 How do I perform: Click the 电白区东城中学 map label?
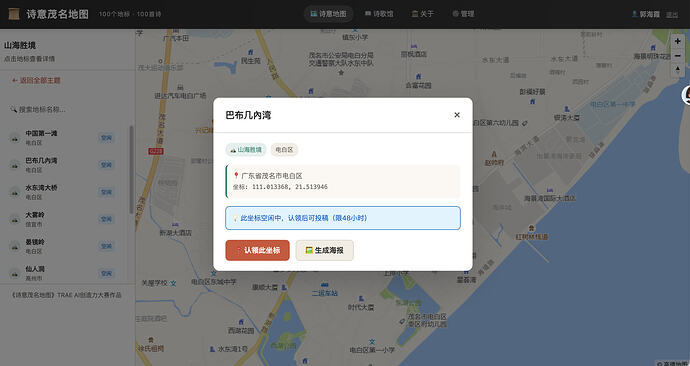(x=213, y=282)
